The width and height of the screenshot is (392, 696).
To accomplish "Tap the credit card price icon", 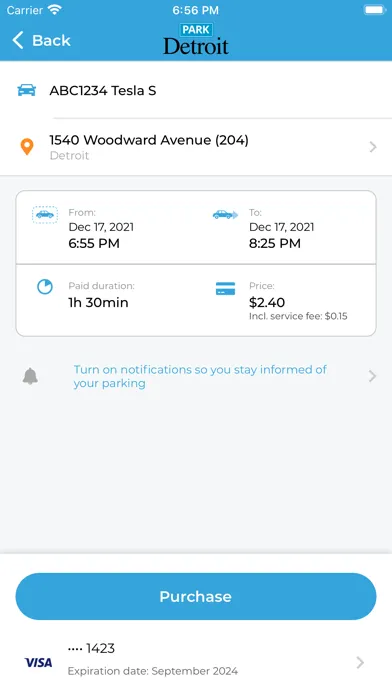I will pos(226,288).
